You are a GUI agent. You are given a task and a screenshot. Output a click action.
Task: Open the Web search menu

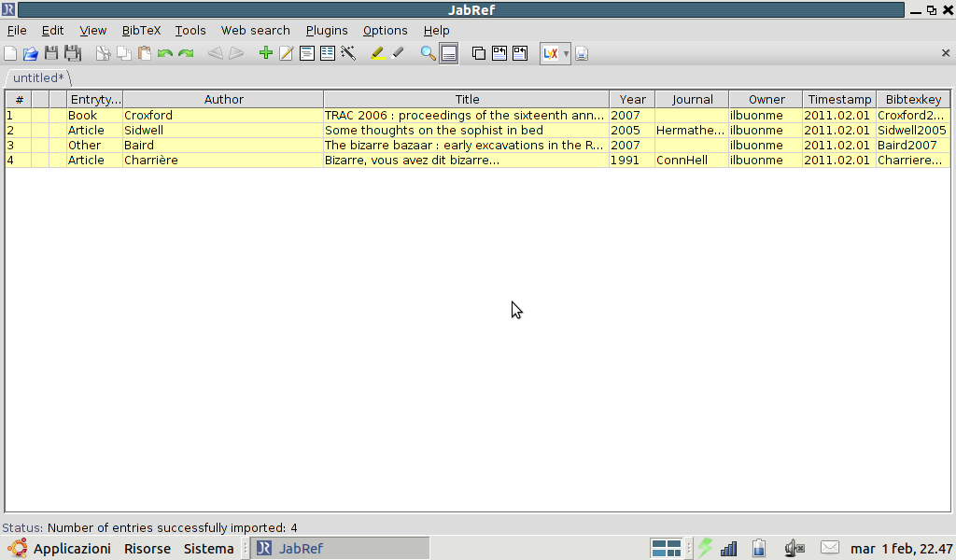(x=256, y=31)
